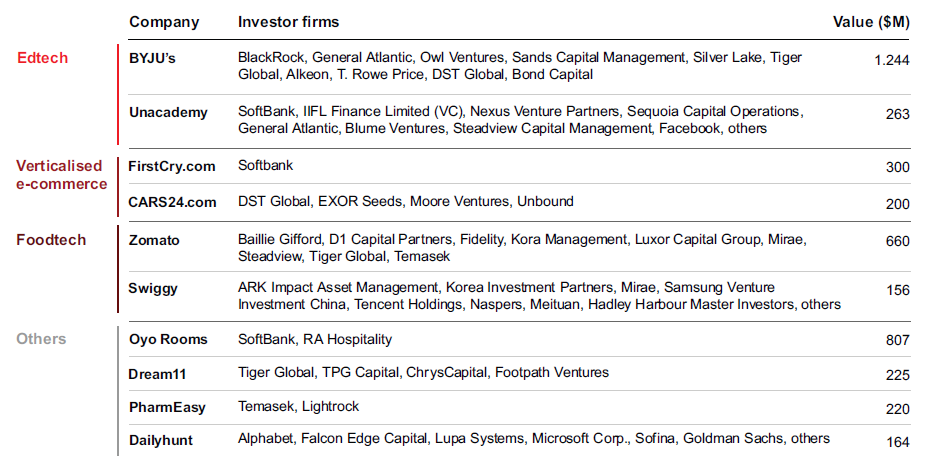
Task: Click the Temasek, Lightrock investor text
Action: pos(298,407)
